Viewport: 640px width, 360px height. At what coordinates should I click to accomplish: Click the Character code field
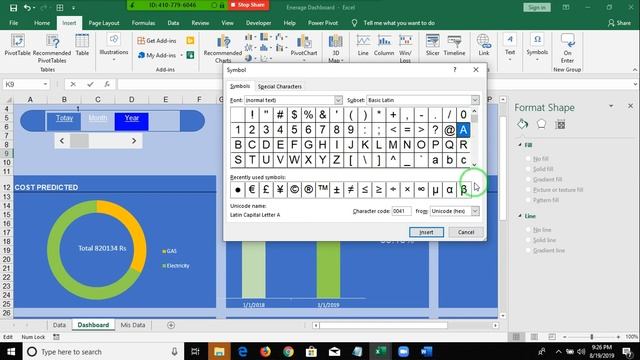click(401, 211)
